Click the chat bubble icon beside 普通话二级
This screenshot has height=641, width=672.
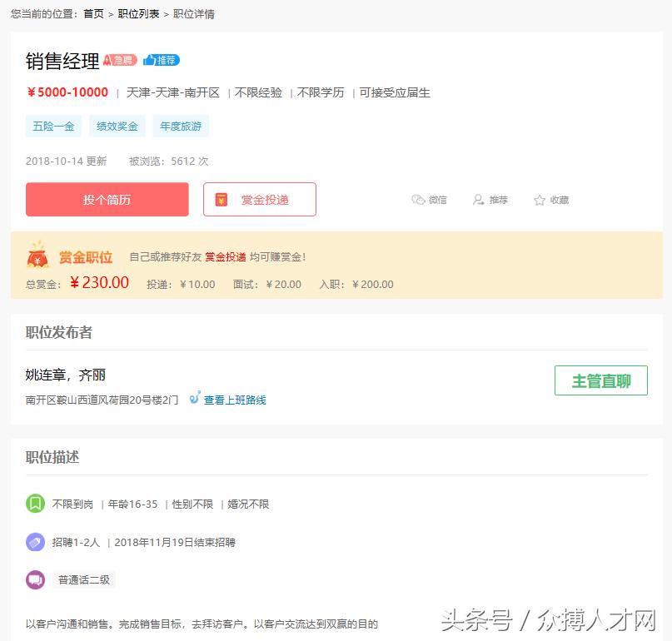[34, 579]
